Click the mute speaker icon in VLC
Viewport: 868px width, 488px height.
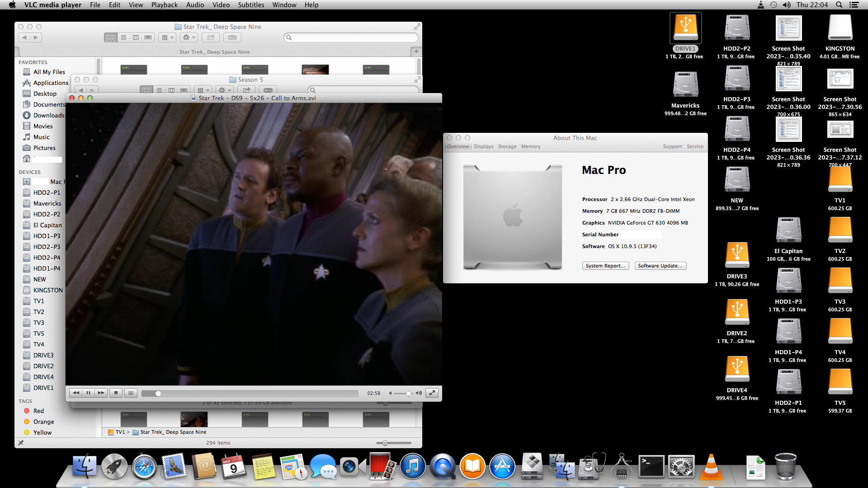coord(391,393)
